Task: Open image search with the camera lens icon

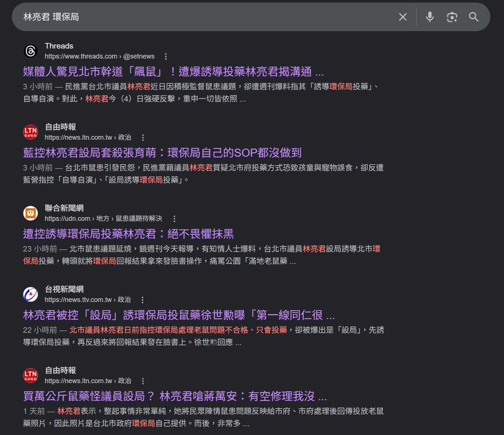Action: click(452, 17)
